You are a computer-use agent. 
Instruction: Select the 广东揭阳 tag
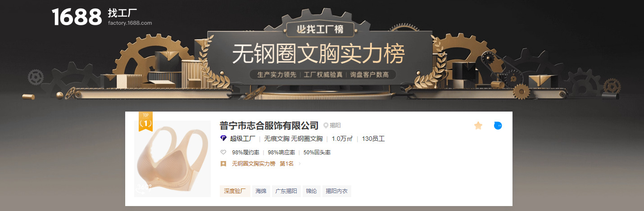point(286,191)
